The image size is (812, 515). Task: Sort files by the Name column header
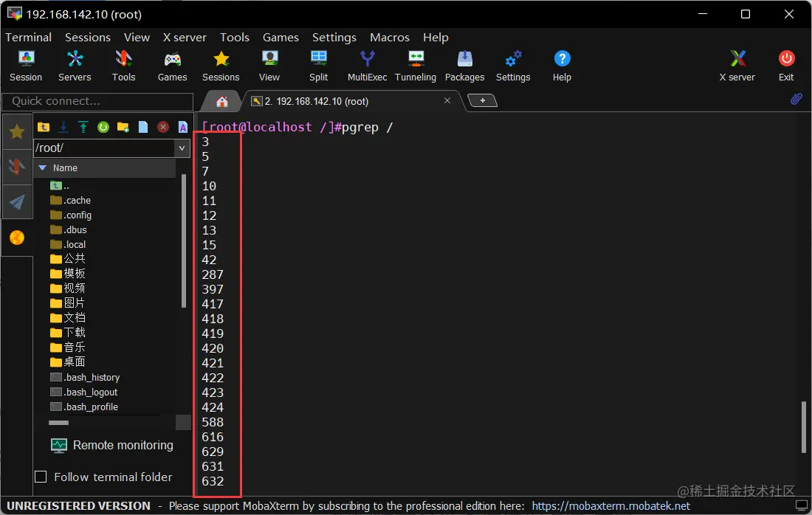point(105,168)
